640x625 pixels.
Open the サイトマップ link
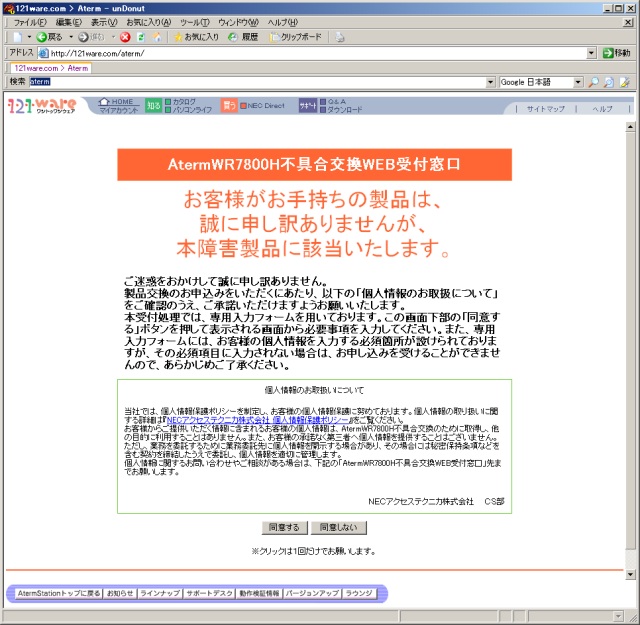pos(546,109)
